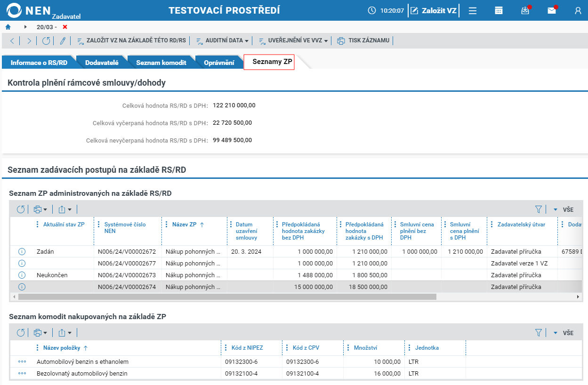The image size is (588, 385).
Task: Expand the AUDITNÍ DATA dropdown
Action: tap(222, 40)
